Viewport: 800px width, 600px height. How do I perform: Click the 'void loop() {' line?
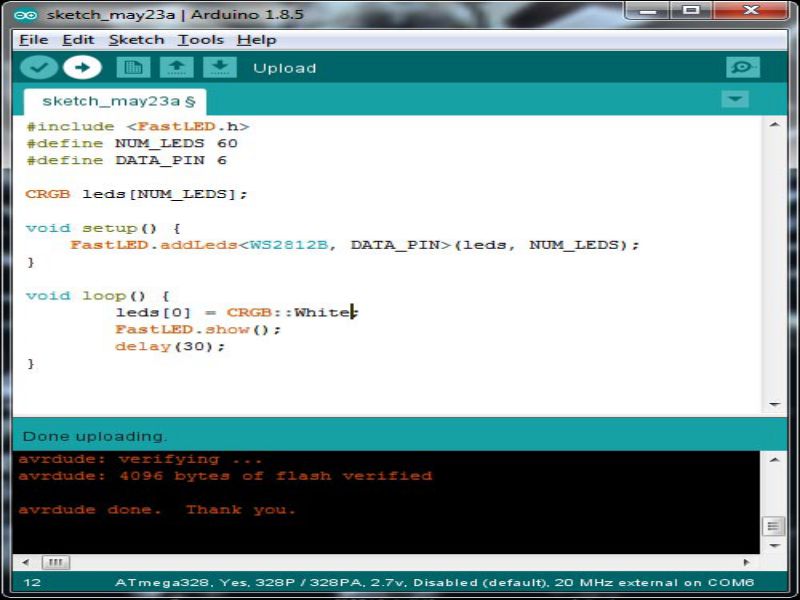[x=98, y=295]
